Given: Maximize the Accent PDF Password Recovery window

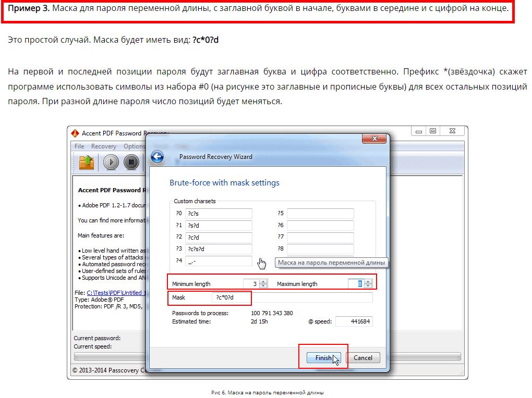Looking at the screenshot, I should click(433, 131).
